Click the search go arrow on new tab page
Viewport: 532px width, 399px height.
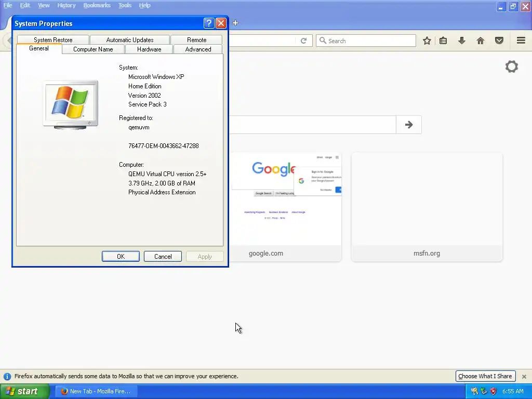point(409,125)
